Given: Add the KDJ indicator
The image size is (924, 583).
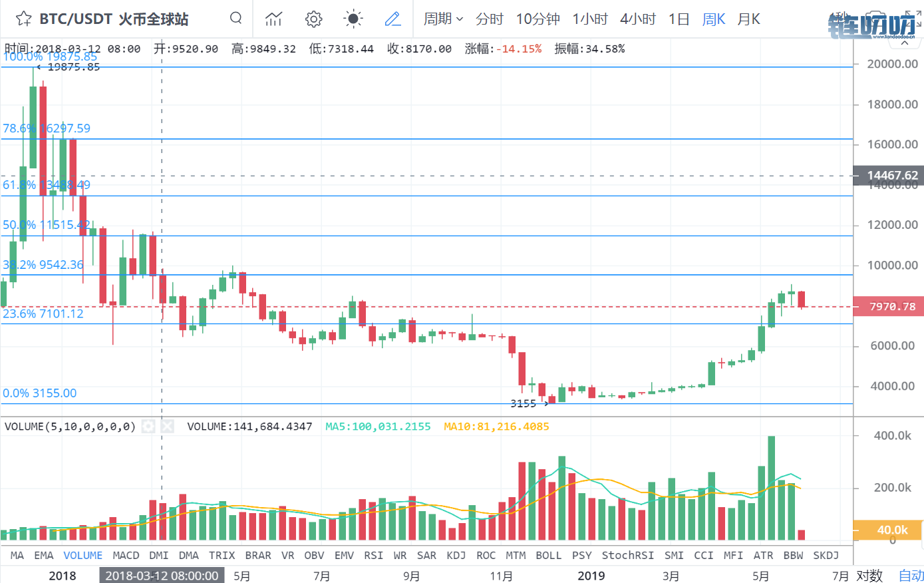Looking at the screenshot, I should pyautogui.click(x=456, y=555).
